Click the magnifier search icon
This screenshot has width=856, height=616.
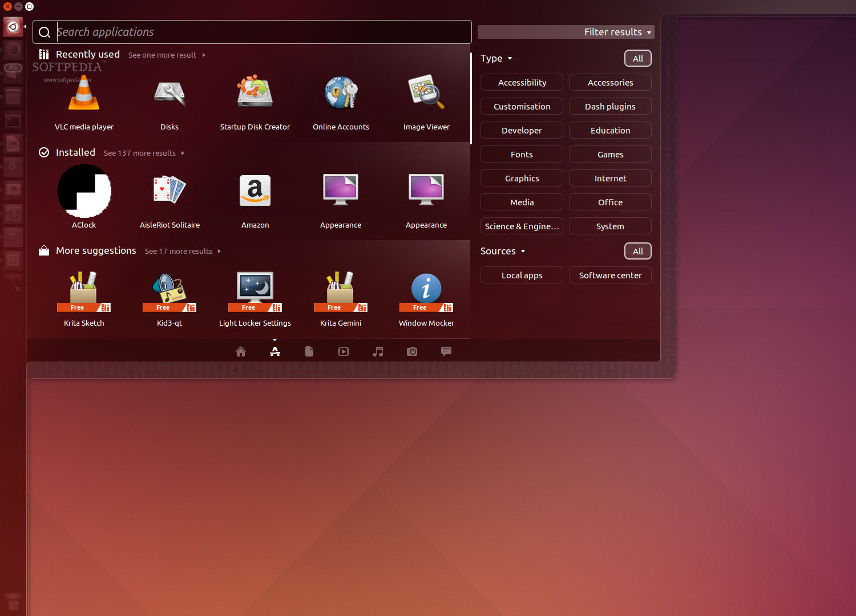tap(45, 33)
